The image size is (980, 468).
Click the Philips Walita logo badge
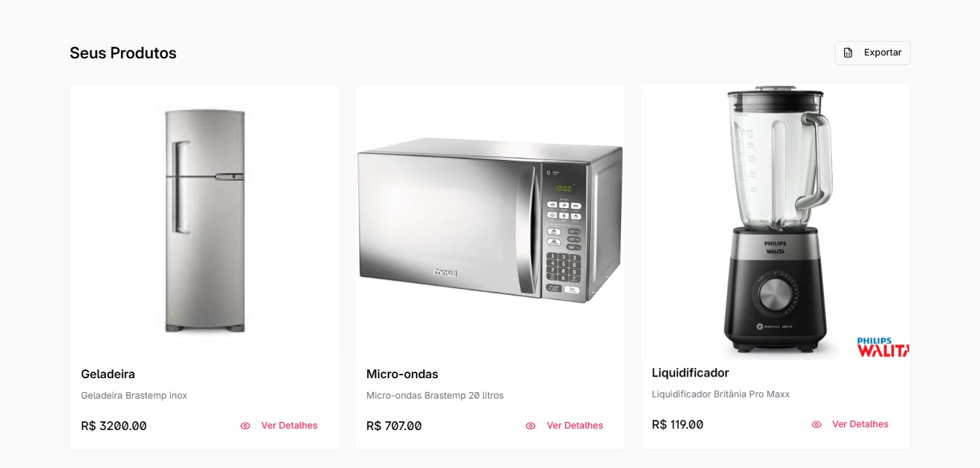coord(883,348)
